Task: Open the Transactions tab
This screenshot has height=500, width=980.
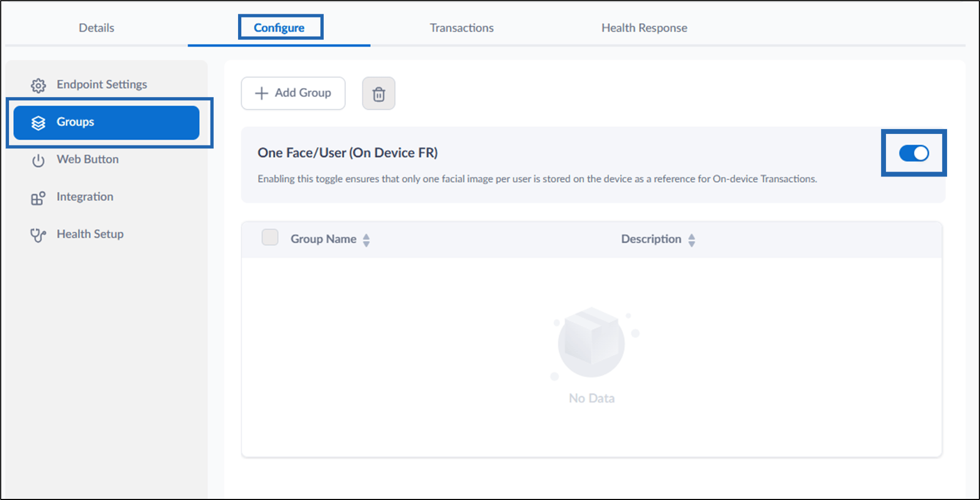Action: (x=461, y=28)
